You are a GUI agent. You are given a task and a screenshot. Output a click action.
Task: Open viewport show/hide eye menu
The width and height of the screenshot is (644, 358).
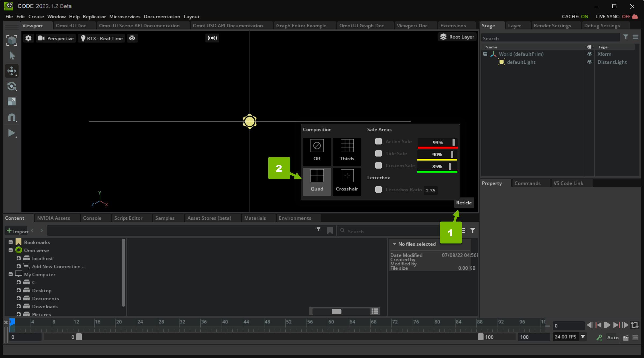pyautogui.click(x=132, y=38)
